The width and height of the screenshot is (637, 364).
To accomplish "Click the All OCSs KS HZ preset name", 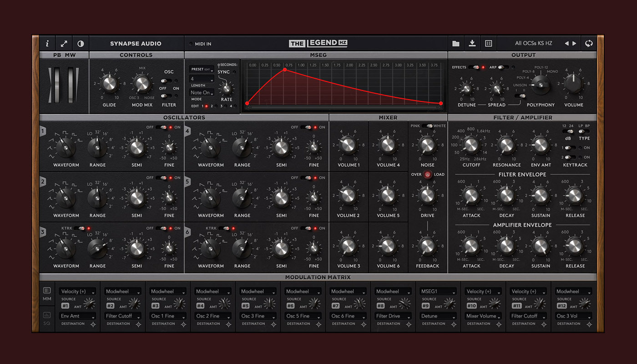I will (x=533, y=44).
